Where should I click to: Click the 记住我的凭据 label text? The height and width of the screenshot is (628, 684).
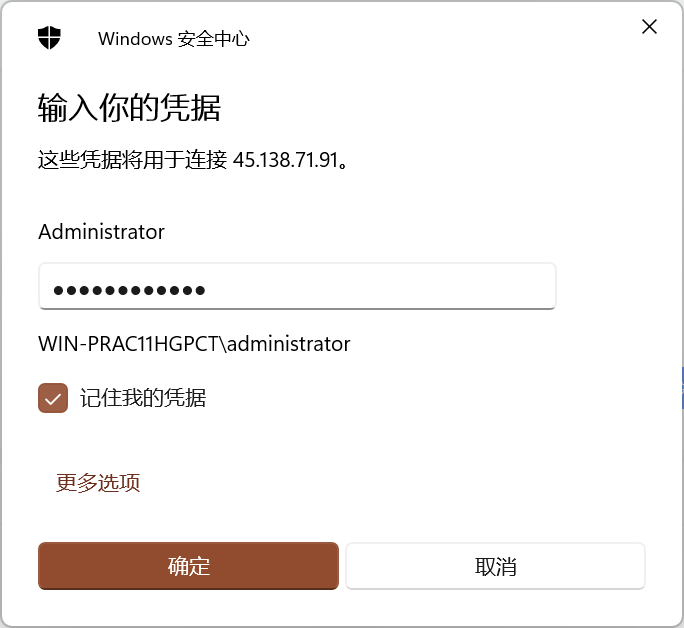click(143, 398)
